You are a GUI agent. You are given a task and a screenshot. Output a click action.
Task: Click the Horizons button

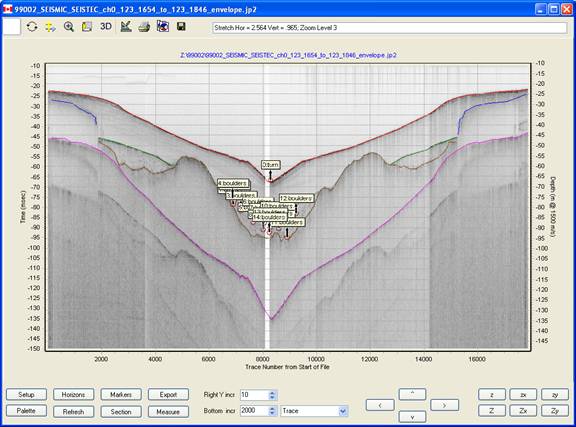tap(73, 395)
